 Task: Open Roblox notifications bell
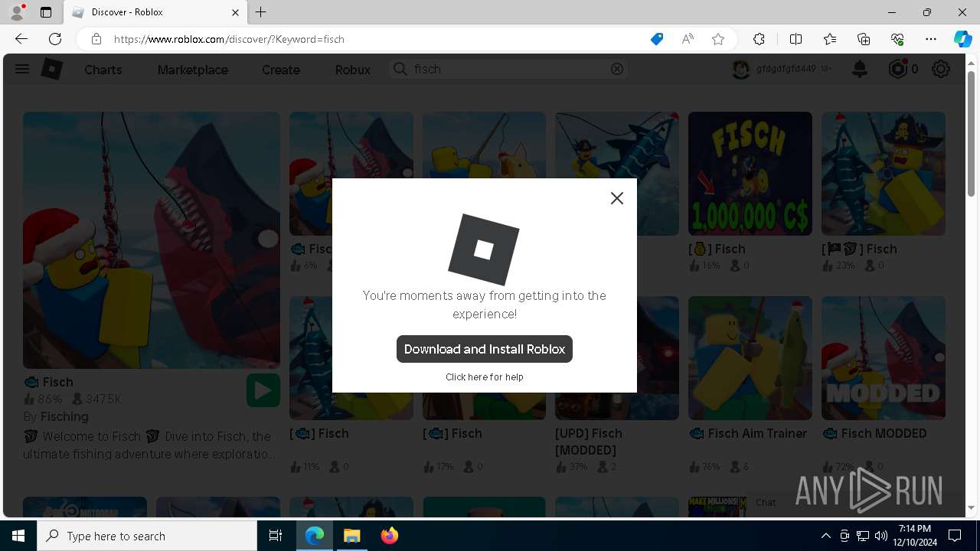pos(860,70)
